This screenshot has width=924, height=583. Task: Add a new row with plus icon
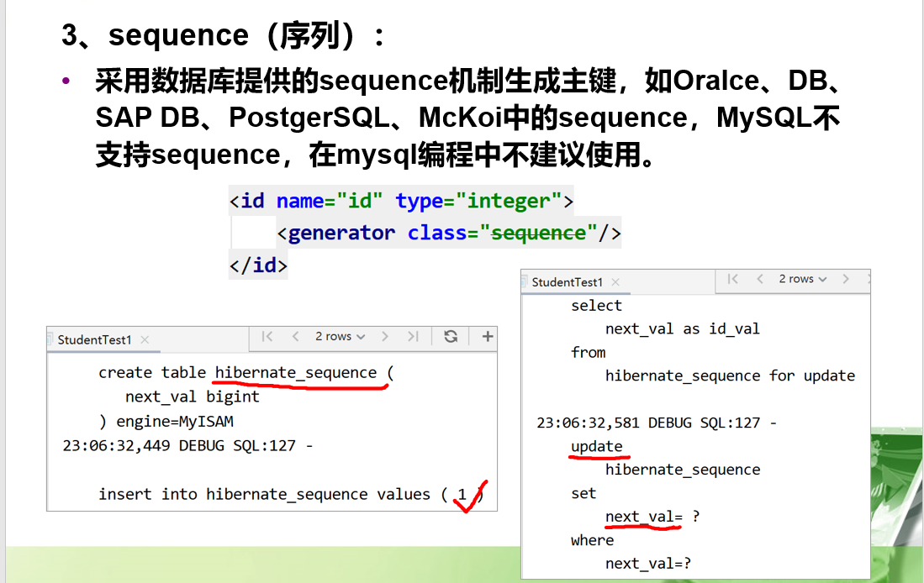point(488,336)
